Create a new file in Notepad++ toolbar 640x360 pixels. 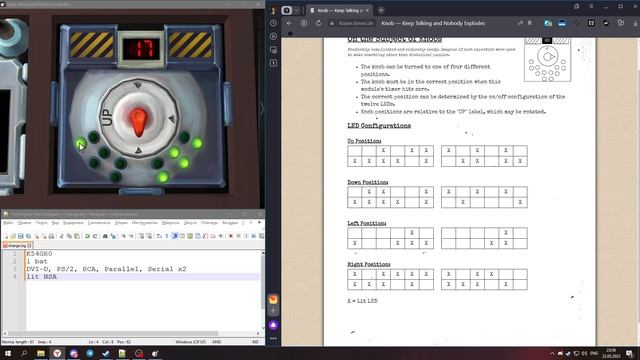[6, 236]
